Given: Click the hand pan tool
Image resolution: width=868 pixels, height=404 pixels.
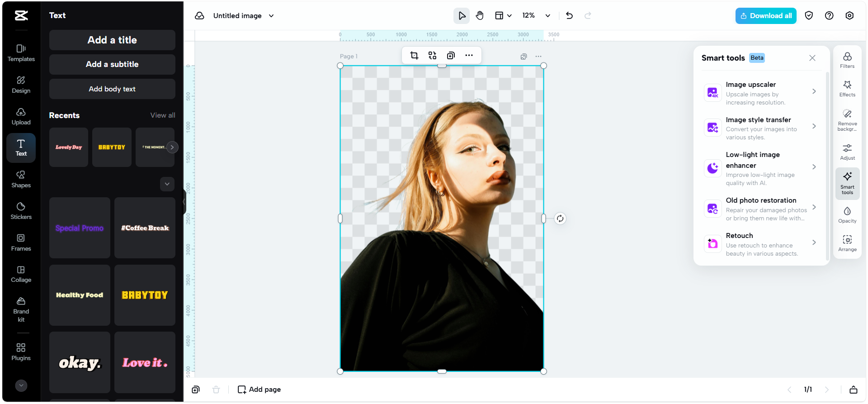Looking at the screenshot, I should (480, 16).
